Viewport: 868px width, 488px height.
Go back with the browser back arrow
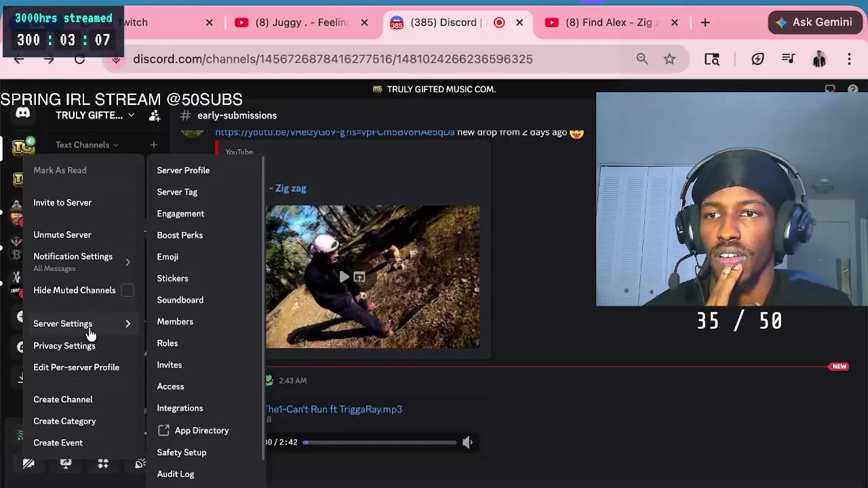click(x=19, y=59)
